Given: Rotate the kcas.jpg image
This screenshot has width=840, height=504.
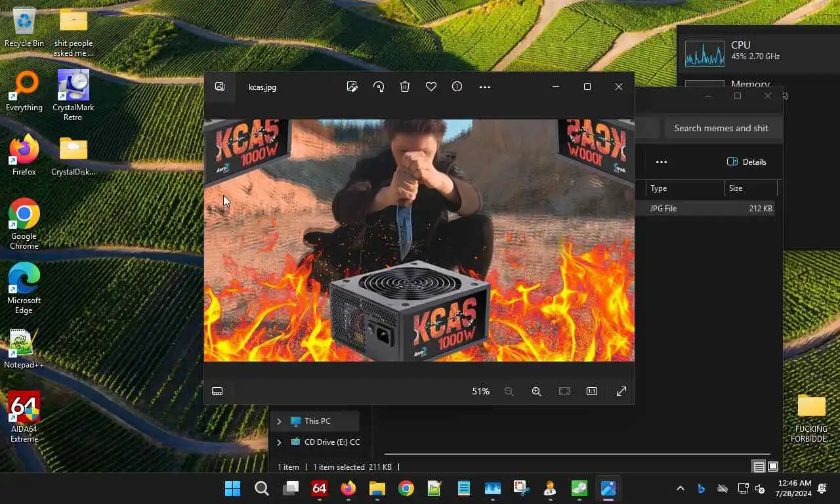Looking at the screenshot, I should point(379,87).
